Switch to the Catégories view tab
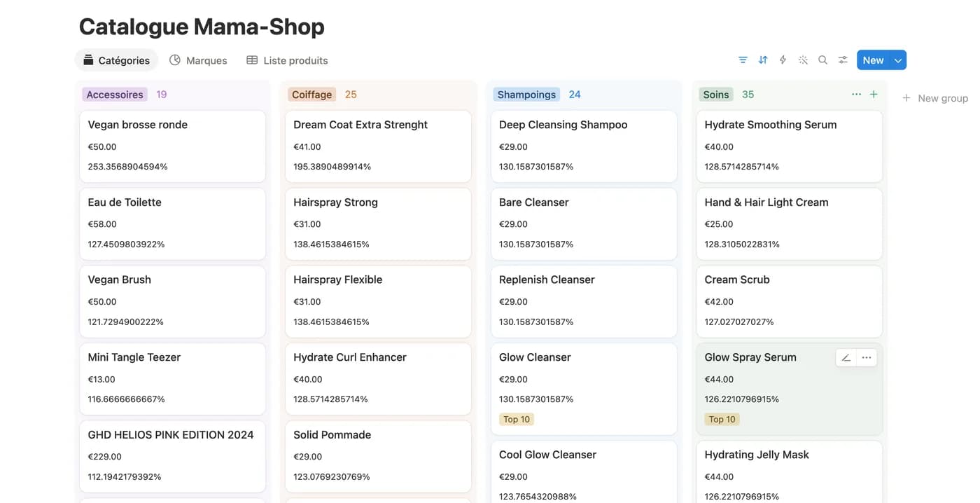Image resolution: width=980 pixels, height=503 pixels. pyautogui.click(x=116, y=60)
